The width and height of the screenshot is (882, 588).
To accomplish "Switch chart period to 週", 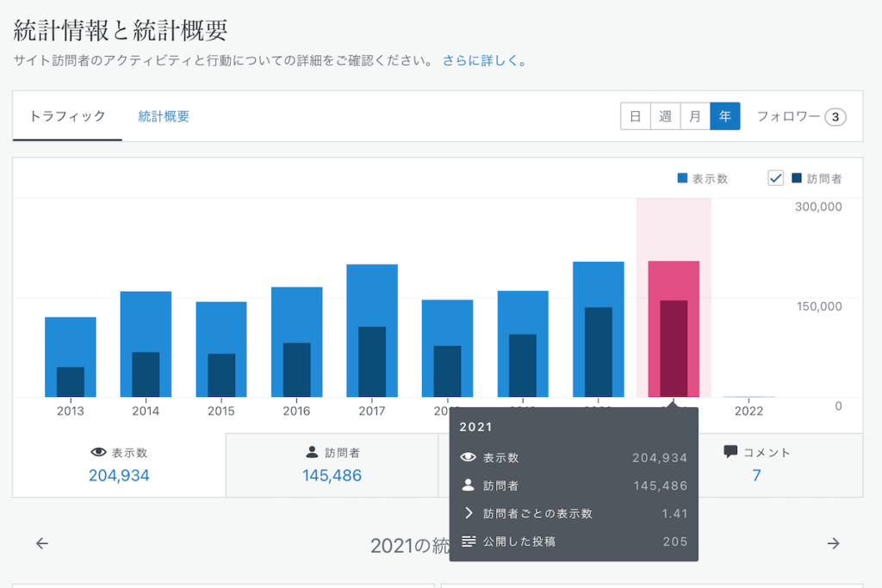I will (665, 116).
